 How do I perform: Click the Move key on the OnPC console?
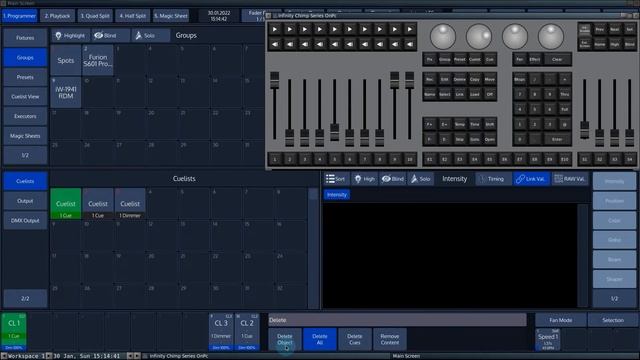pyautogui.click(x=490, y=80)
